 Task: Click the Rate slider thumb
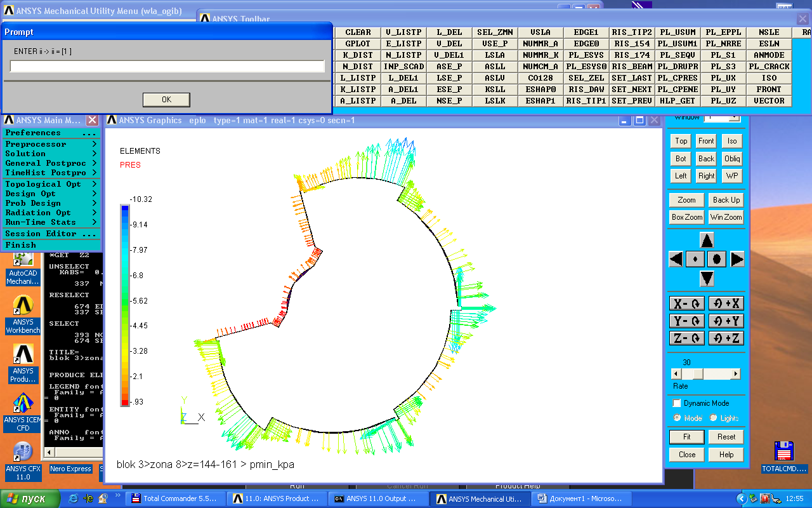pyautogui.click(x=697, y=374)
